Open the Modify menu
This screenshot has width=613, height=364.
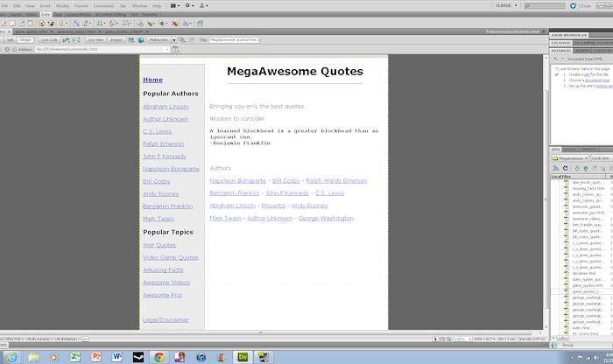(x=62, y=6)
